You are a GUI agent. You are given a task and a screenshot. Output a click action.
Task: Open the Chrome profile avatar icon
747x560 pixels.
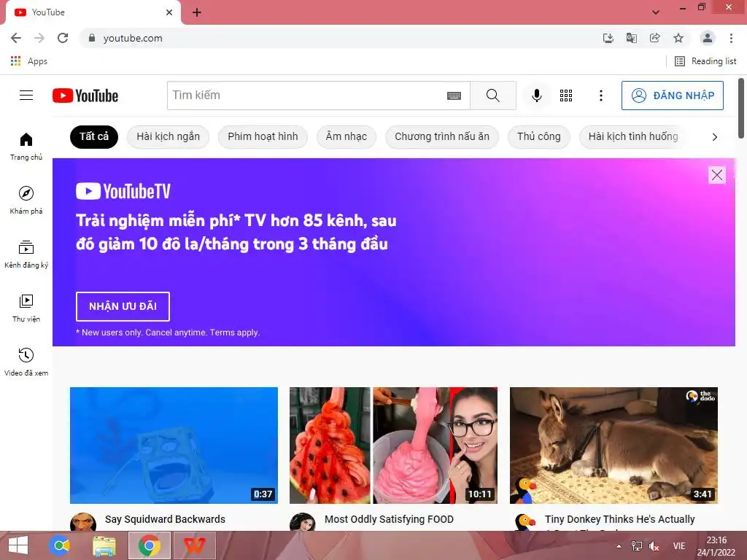click(x=708, y=38)
